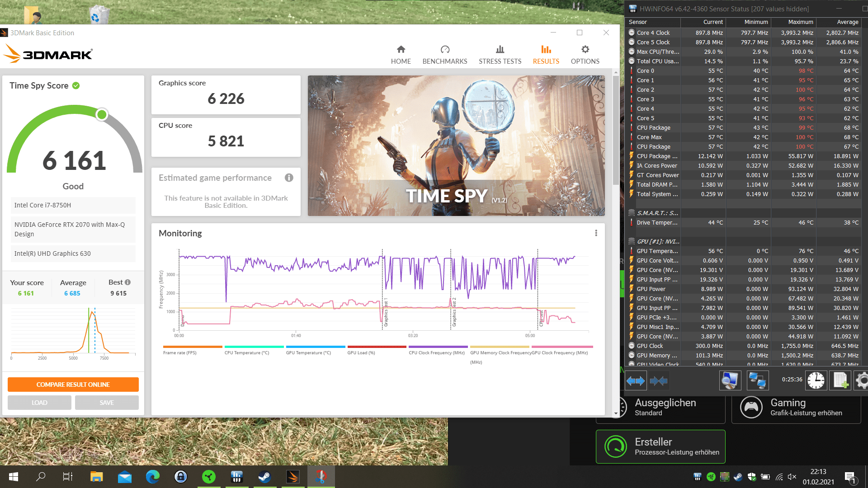
Task: Open Microsoft Edge from taskbar
Action: 153,477
